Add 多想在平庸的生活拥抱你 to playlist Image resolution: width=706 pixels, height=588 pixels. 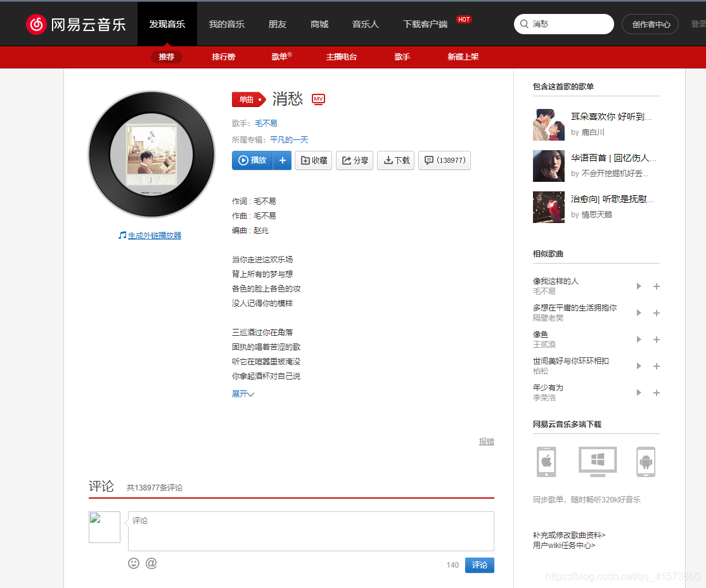point(657,313)
